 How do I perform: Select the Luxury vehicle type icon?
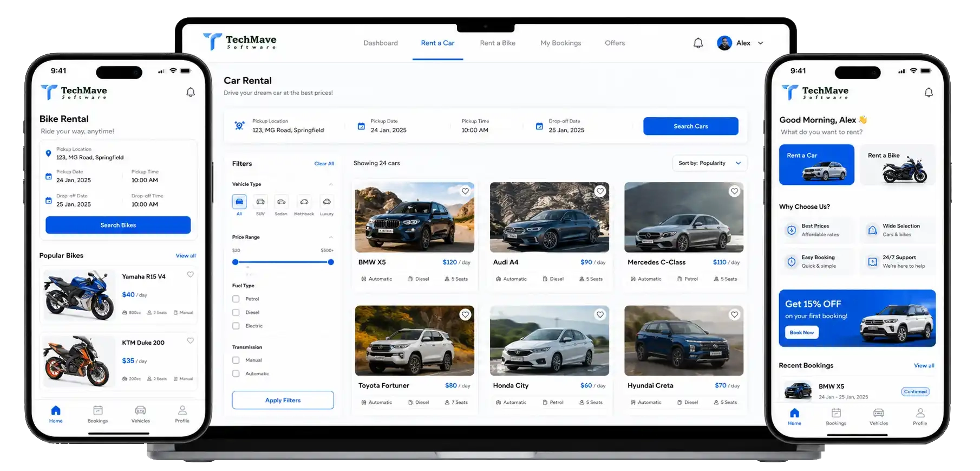tap(326, 202)
